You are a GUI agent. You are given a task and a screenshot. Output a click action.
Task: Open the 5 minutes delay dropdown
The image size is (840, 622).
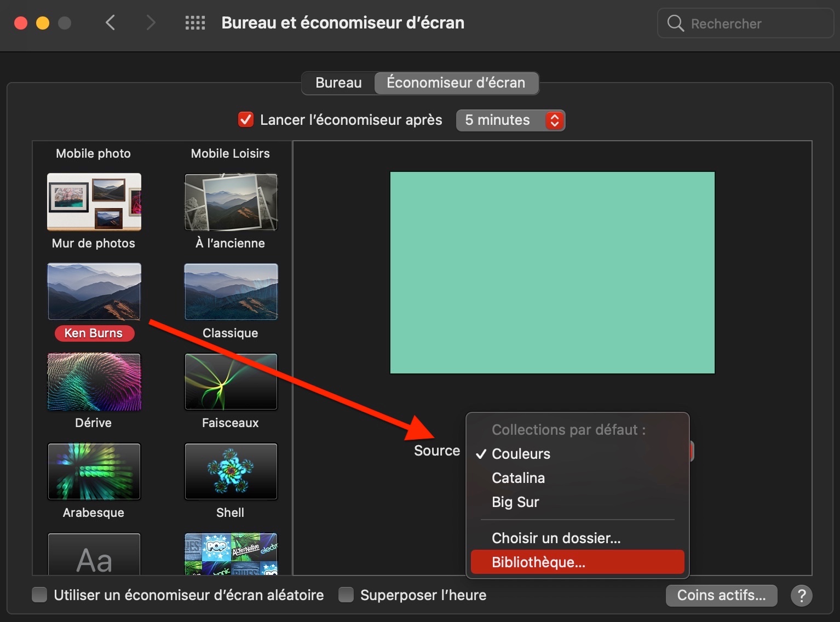[510, 120]
